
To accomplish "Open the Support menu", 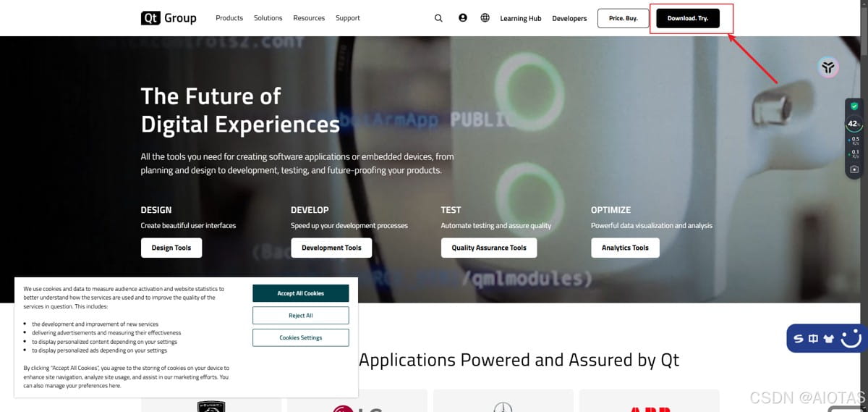I will click(348, 18).
